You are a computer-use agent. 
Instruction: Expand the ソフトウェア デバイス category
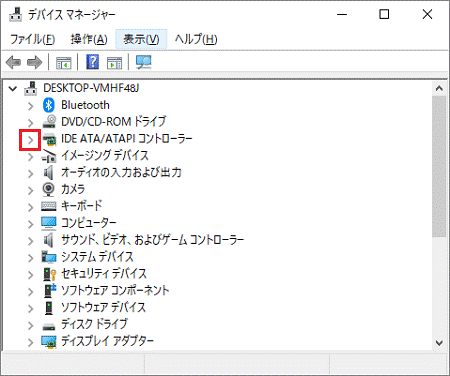tap(31, 309)
